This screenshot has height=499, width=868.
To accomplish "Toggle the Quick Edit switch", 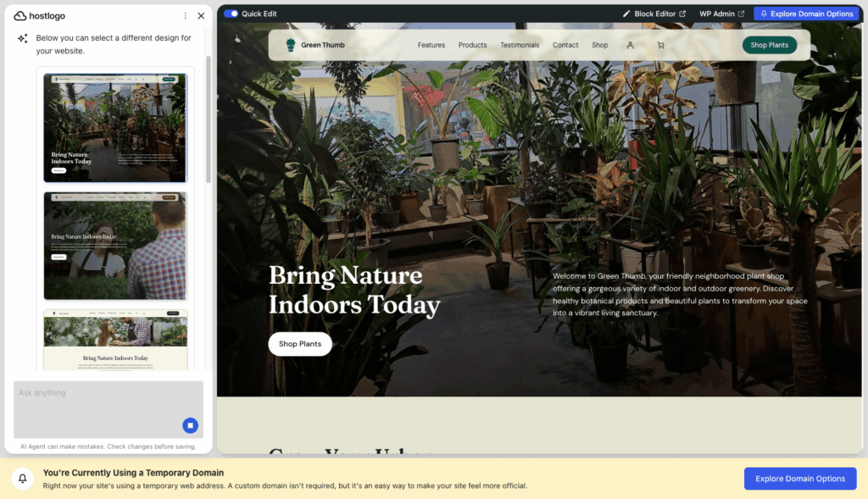I will pos(231,14).
